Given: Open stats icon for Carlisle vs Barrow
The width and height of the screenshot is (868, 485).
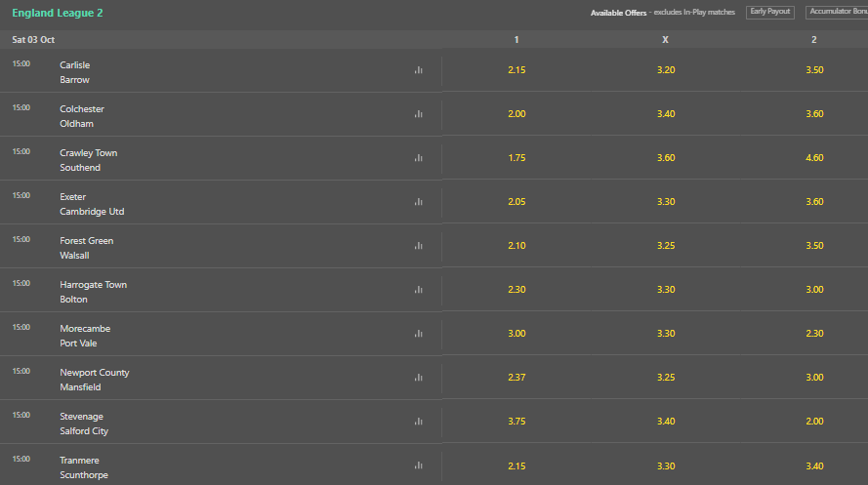Looking at the screenshot, I should point(419,70).
